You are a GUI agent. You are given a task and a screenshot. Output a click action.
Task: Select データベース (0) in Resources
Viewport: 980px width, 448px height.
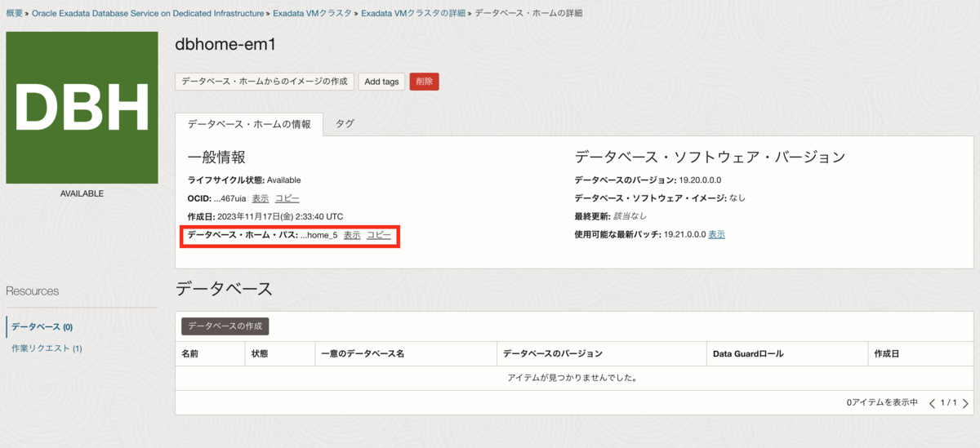click(x=42, y=327)
